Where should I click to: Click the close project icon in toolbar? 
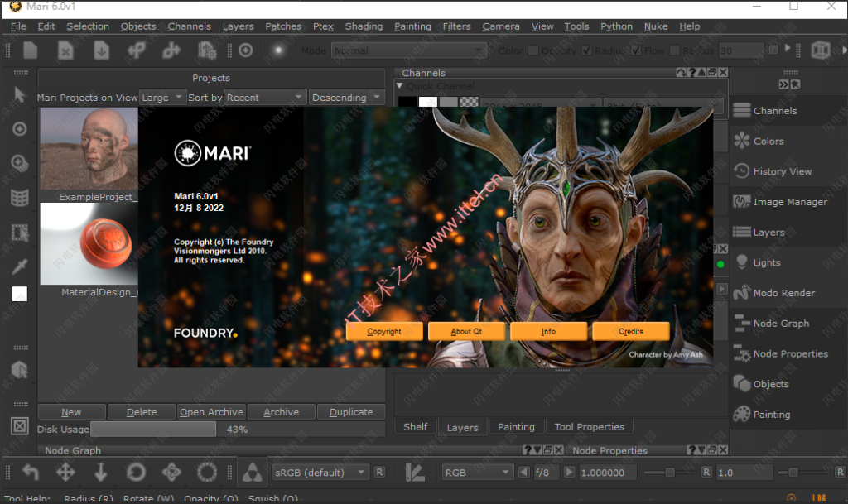coord(66,50)
